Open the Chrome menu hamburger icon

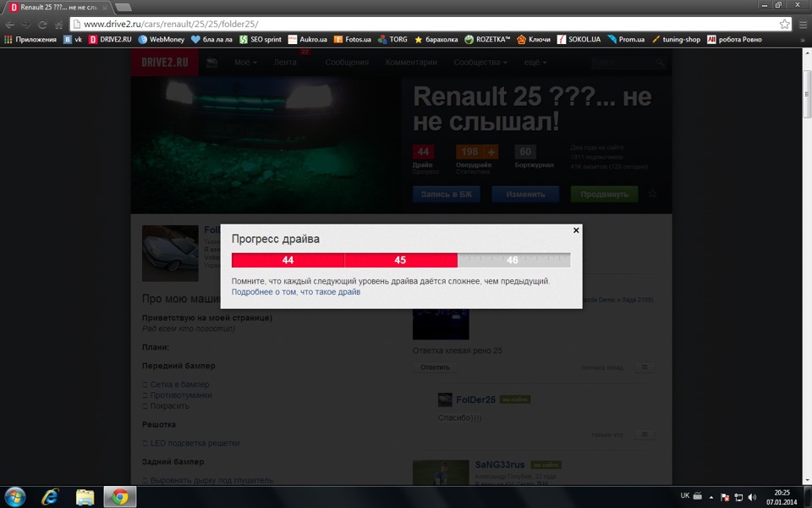point(803,25)
